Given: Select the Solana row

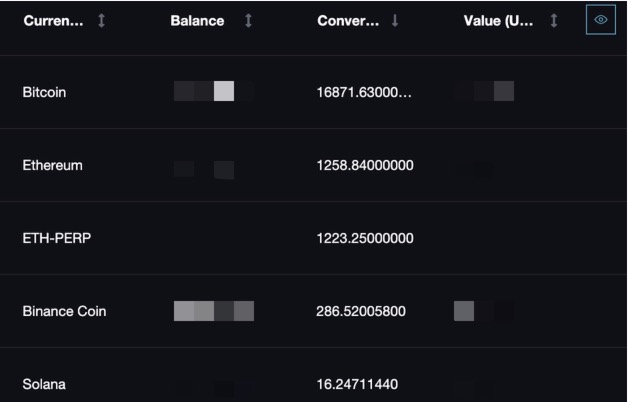Looking at the screenshot, I should tap(44, 384).
